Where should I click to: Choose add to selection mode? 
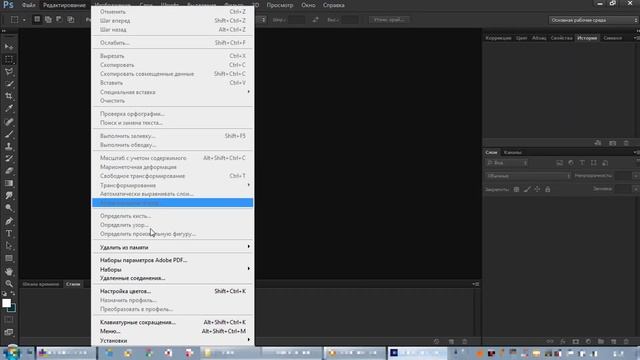(x=48, y=19)
